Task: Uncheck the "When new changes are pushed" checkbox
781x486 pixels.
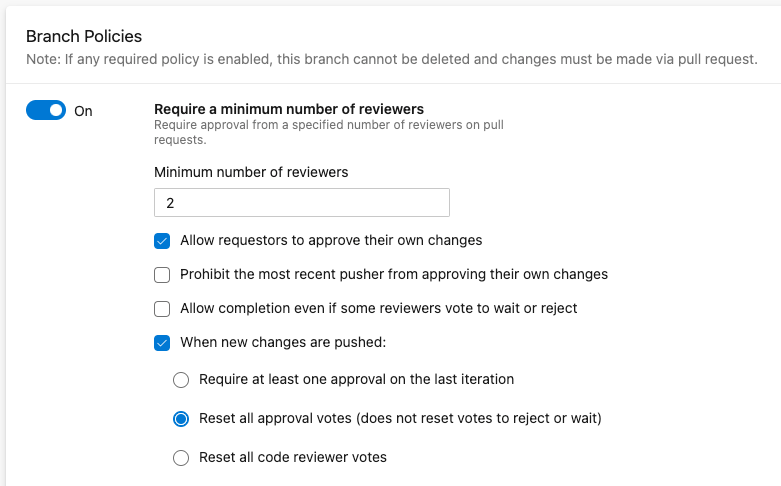Action: click(x=162, y=343)
